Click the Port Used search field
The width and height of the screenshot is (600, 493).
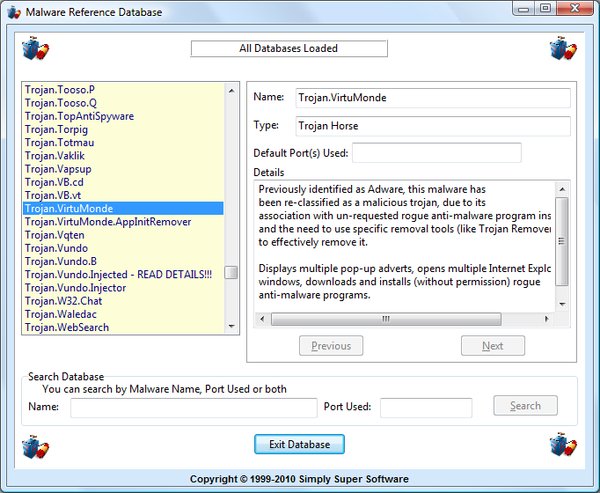pyautogui.click(x=425, y=407)
